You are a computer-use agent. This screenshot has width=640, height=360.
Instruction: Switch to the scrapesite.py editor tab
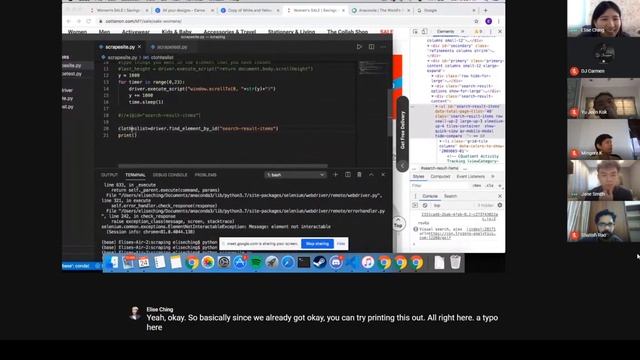pyautogui.click(x=120, y=47)
